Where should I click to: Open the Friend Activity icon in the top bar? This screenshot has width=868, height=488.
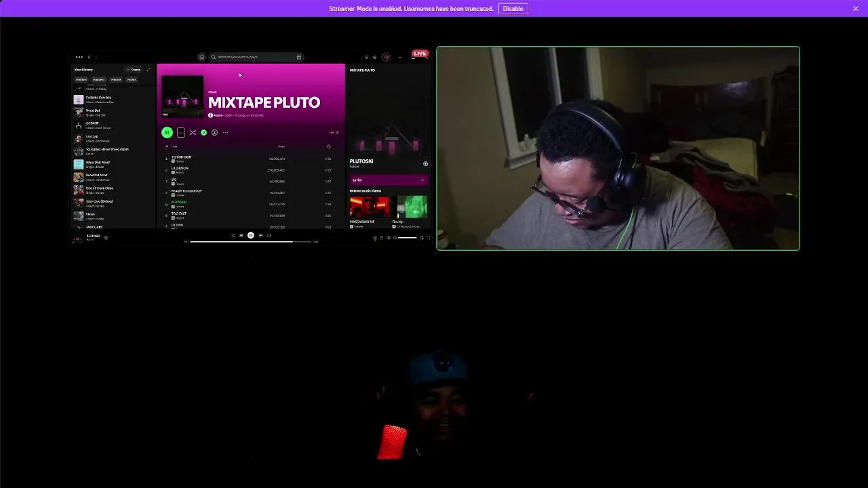pyautogui.click(x=374, y=57)
